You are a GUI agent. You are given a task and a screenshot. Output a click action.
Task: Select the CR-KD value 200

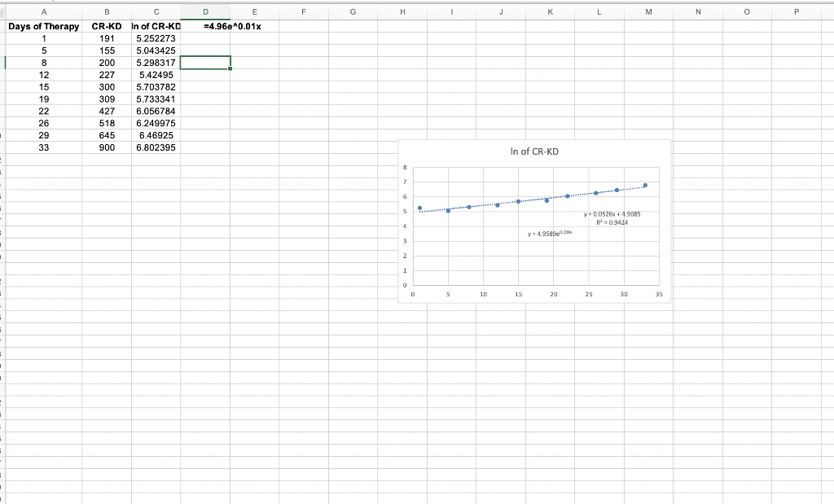pos(107,63)
